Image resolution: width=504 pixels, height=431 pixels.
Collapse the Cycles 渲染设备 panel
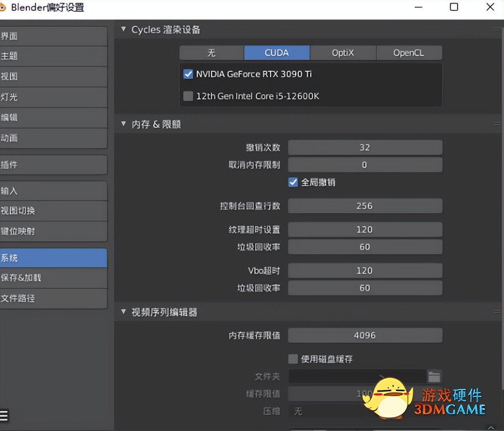[x=123, y=29]
